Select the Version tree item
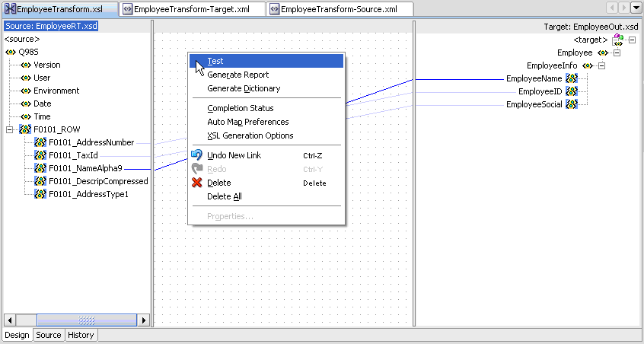The width and height of the screenshot is (644, 344). pyautogui.click(x=47, y=65)
